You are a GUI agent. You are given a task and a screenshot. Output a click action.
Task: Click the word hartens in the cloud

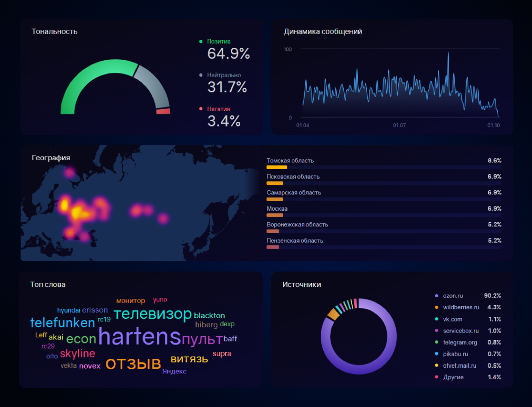(x=140, y=336)
